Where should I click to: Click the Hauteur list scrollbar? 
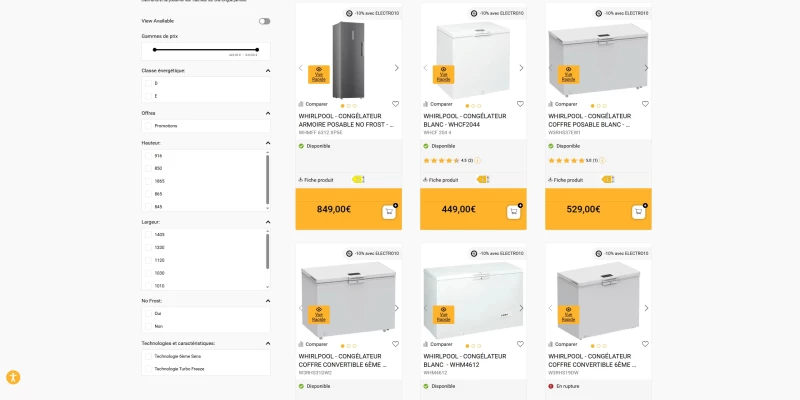point(267,180)
